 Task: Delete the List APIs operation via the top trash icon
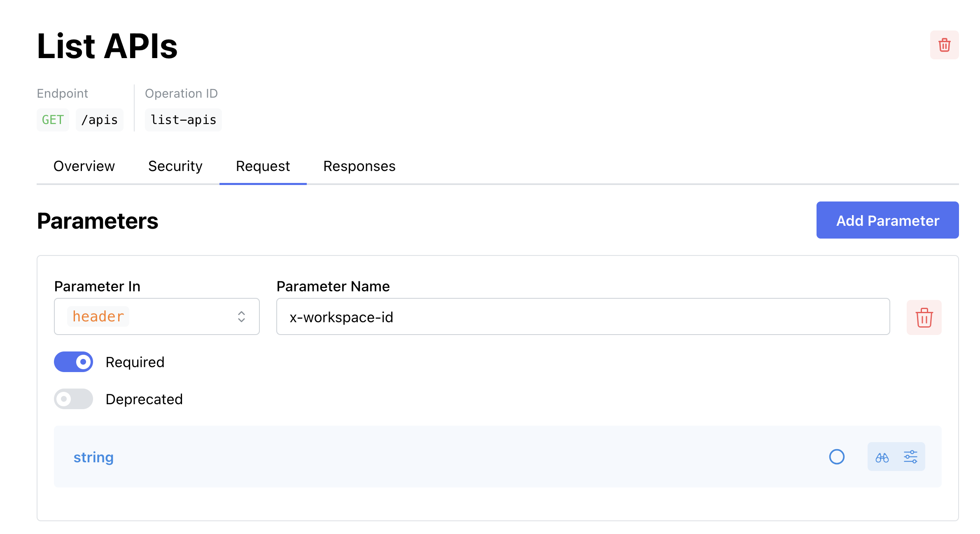click(944, 45)
